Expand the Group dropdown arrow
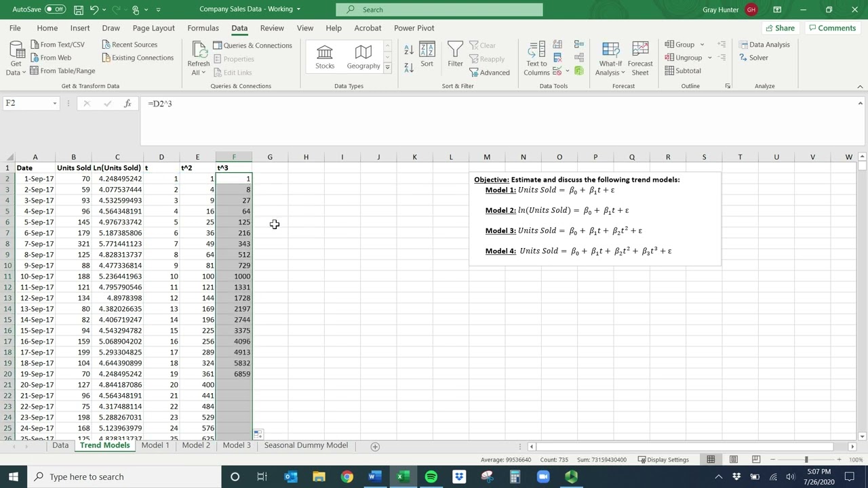 pos(702,45)
